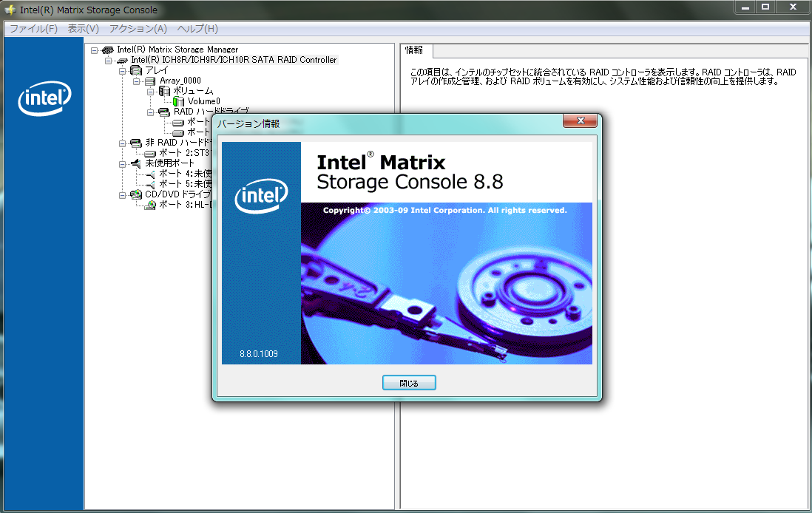Image resolution: width=812 pixels, height=513 pixels.
Task: Select the "Volume0" tree label
Action: click(204, 101)
